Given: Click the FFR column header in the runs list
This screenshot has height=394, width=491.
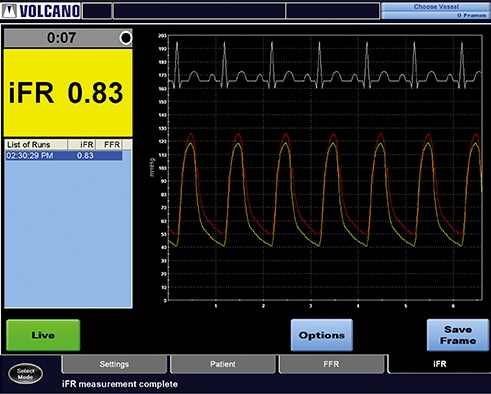Looking at the screenshot, I should [x=109, y=145].
